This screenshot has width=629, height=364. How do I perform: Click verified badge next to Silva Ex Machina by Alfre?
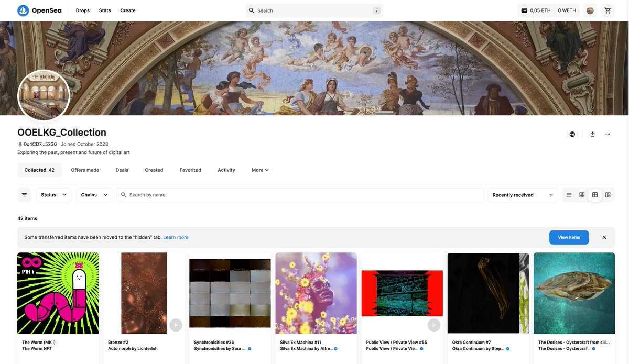point(335,349)
